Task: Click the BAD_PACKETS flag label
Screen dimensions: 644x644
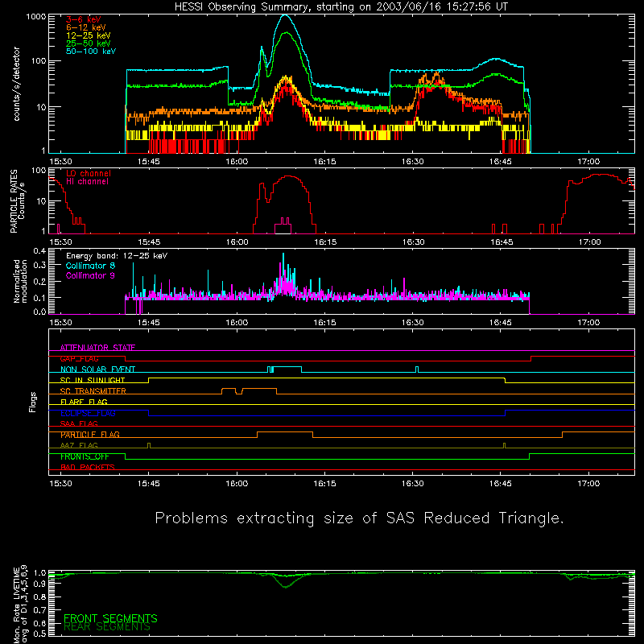Action: [88, 467]
